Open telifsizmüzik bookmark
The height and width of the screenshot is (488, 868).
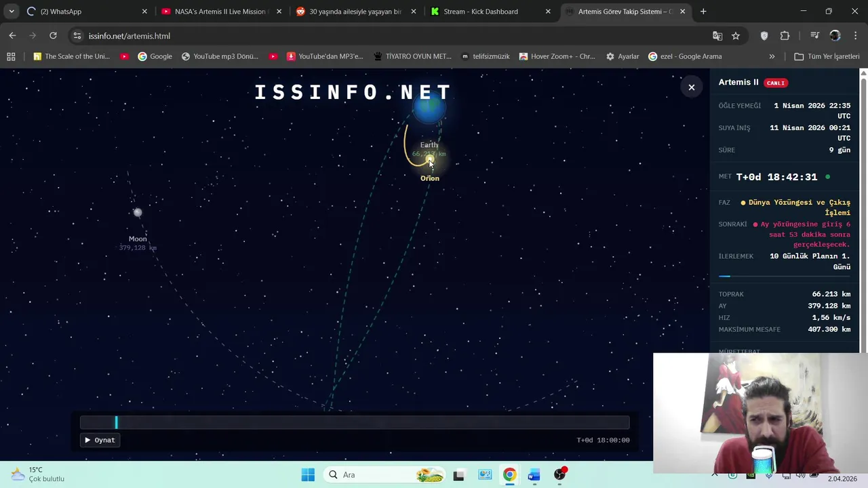coord(486,56)
